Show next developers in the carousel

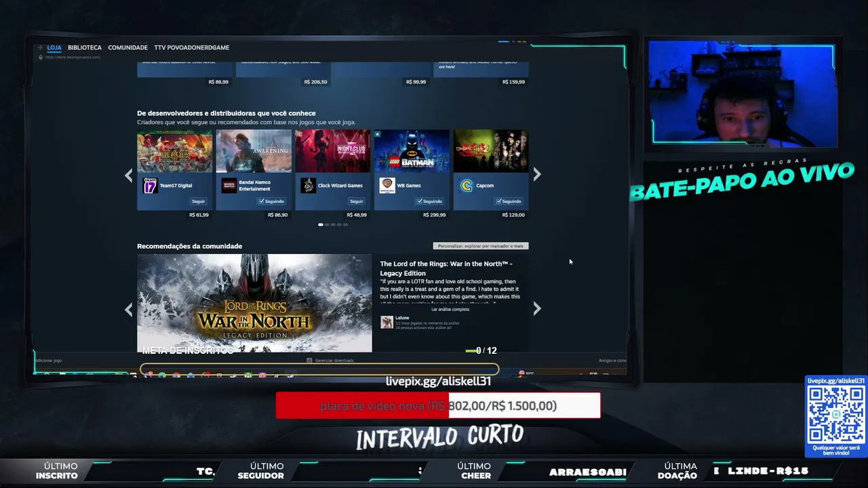[x=537, y=175]
